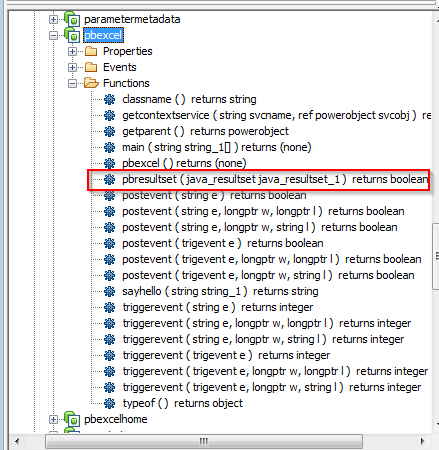Click the Properties folder icon
This screenshot has width=439, height=450.
click(x=91, y=51)
